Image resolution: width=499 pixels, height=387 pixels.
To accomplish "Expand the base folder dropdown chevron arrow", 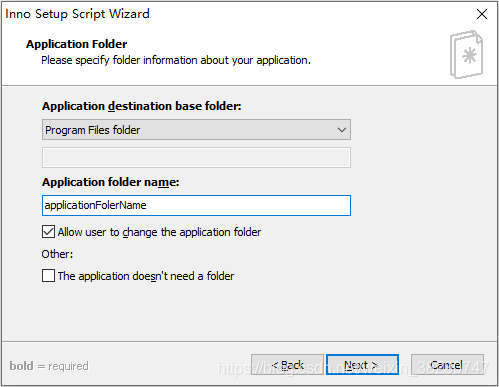I will tap(342, 130).
